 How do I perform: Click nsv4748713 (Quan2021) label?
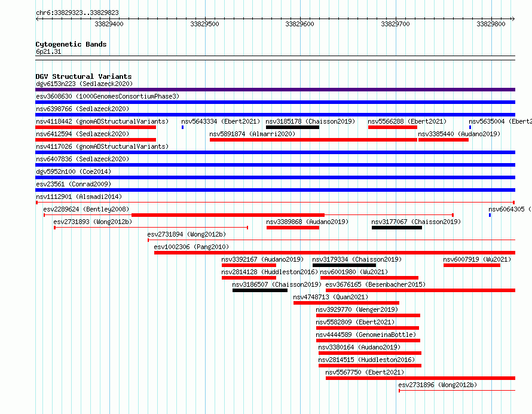331,297
